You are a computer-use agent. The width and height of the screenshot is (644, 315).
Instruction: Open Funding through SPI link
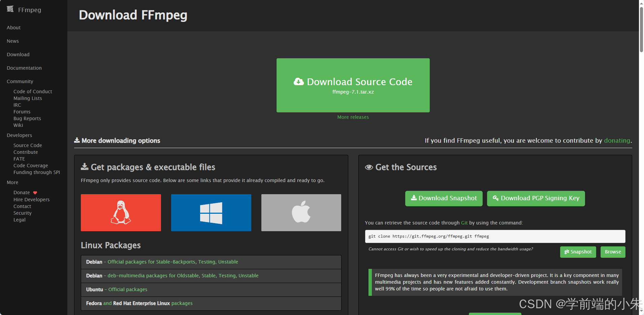[x=37, y=172]
